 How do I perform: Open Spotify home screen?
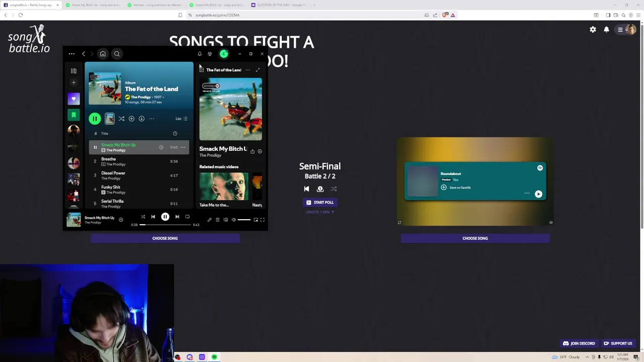coord(103,54)
